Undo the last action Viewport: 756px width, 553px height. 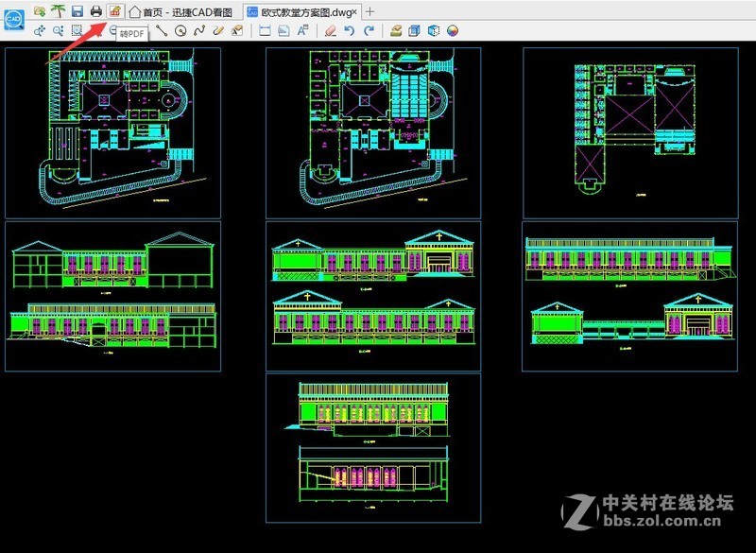pos(350,31)
